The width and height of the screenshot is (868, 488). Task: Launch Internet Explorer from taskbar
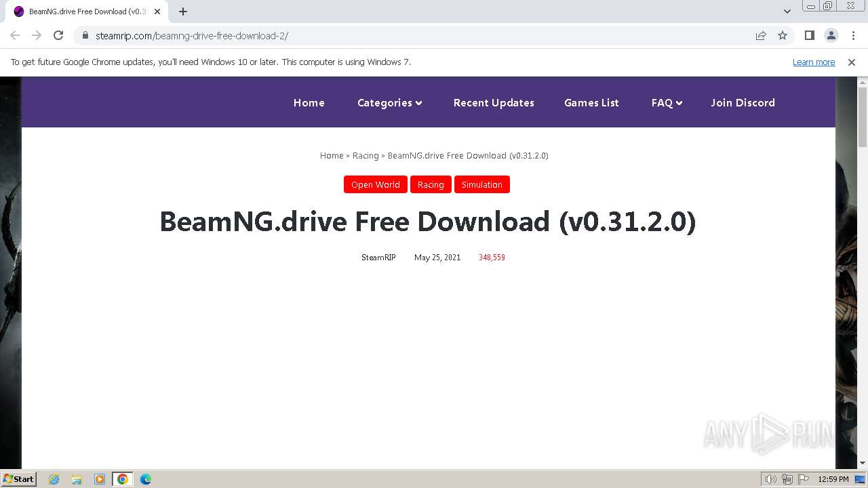54,479
